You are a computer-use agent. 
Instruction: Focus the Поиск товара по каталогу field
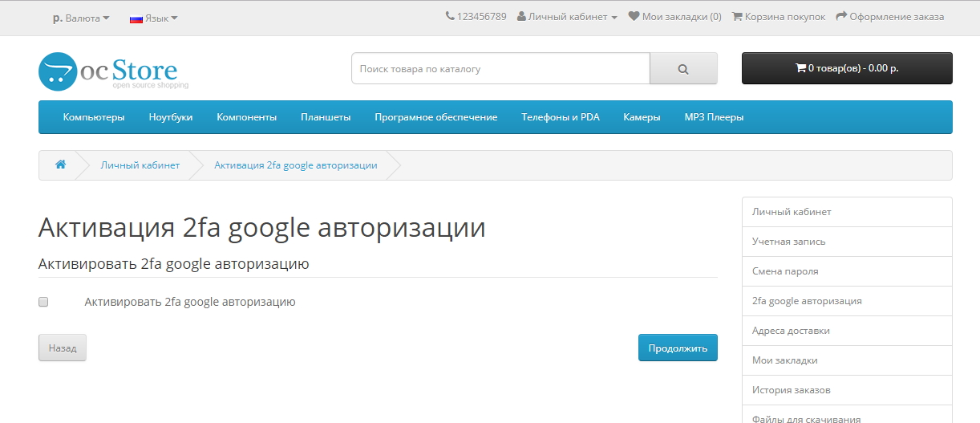click(x=500, y=68)
